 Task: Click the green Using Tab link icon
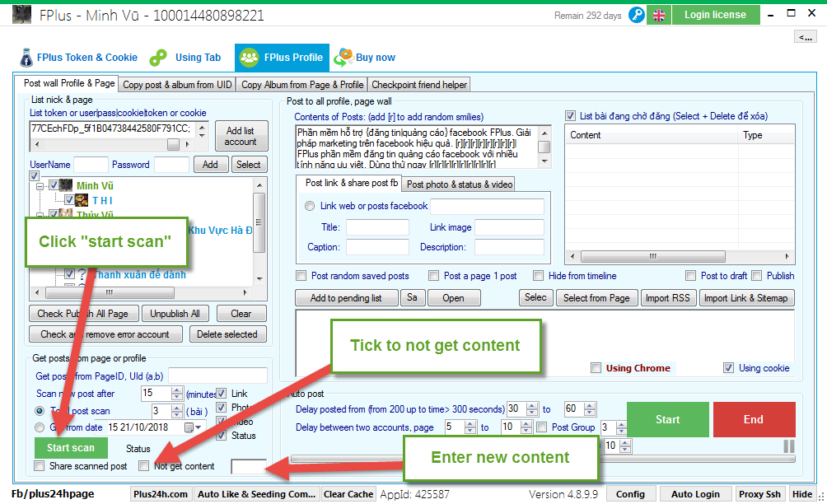pos(158,58)
